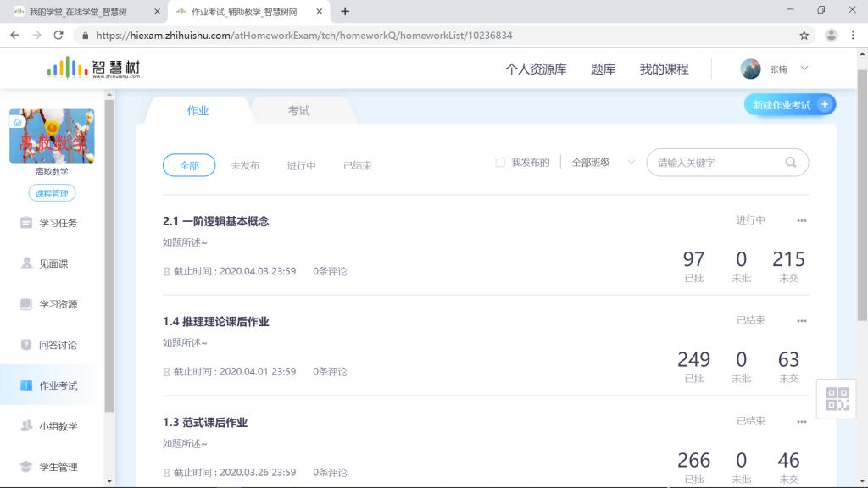Switch to the 考试 tab
Image resolution: width=868 pixels, height=488 pixels.
pyautogui.click(x=298, y=111)
